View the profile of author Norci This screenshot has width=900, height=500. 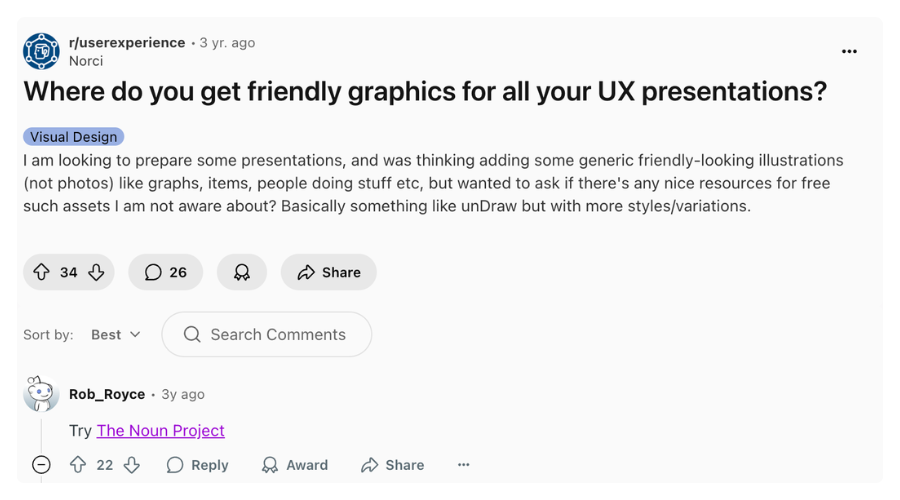pyautogui.click(x=86, y=61)
